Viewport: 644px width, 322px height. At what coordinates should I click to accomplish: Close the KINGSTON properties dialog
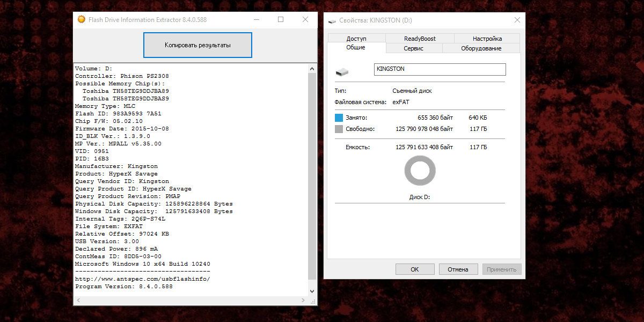517,20
